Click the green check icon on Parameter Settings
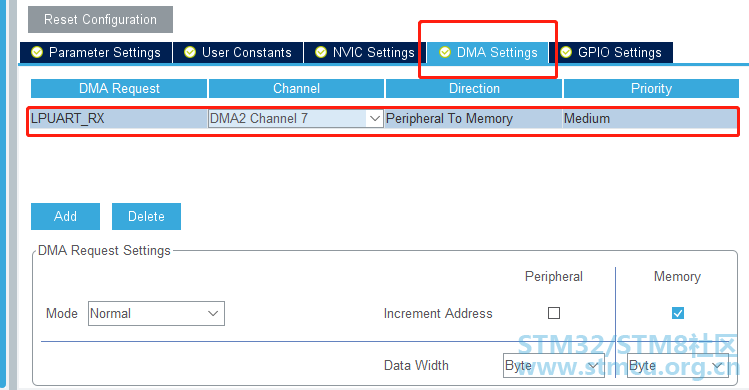 pos(37,52)
